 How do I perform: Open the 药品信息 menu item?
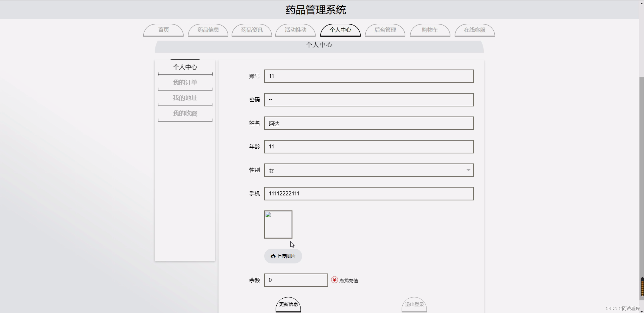pos(208,30)
